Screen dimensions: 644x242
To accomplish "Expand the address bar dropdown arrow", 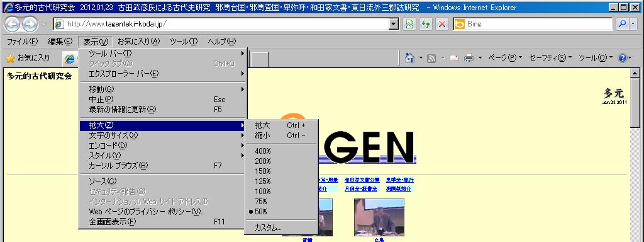I will 394,24.
